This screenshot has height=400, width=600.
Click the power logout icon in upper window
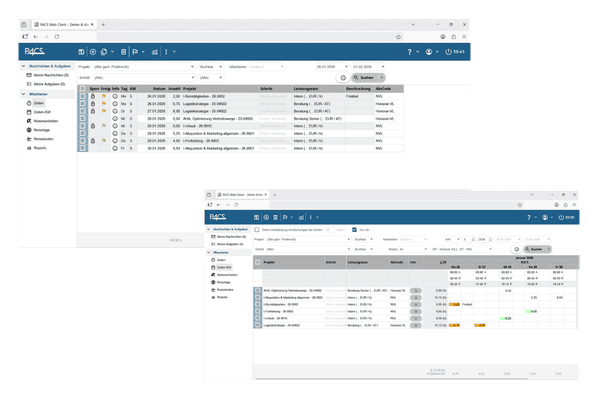[x=448, y=52]
